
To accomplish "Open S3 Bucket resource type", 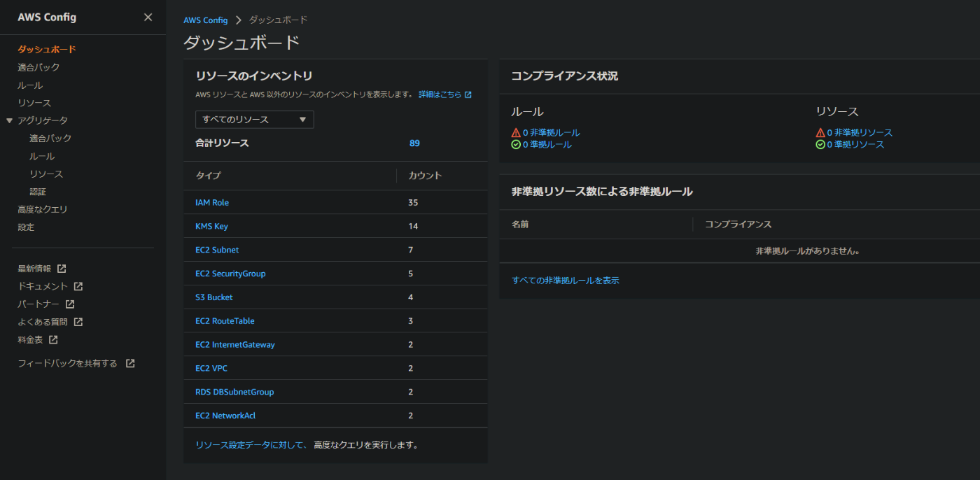I will click(214, 297).
